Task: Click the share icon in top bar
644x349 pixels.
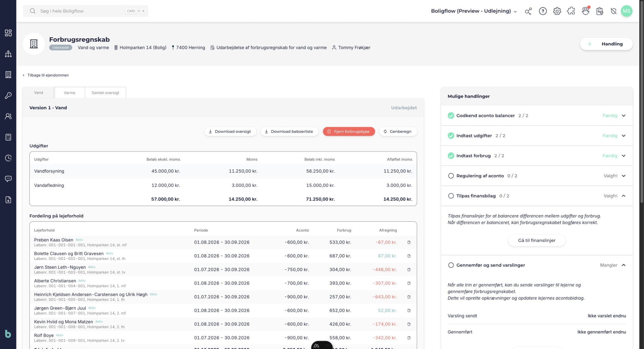Action: coord(528,11)
